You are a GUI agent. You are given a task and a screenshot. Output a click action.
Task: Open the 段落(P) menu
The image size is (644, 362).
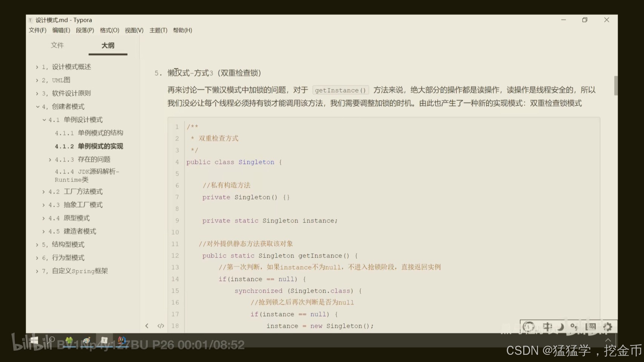(x=85, y=30)
